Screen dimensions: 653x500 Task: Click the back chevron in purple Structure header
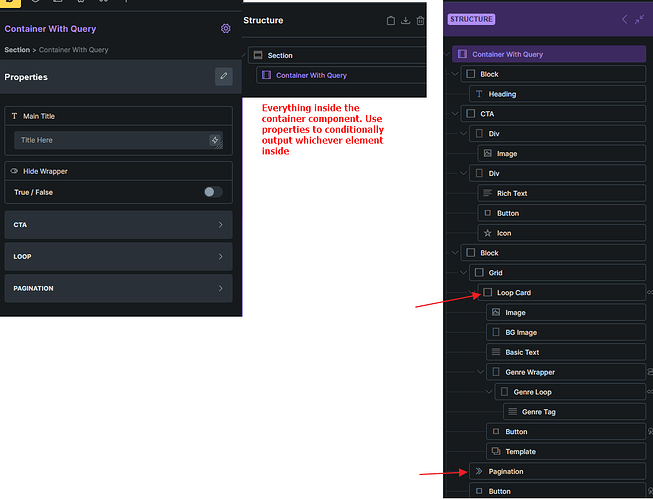click(x=624, y=19)
